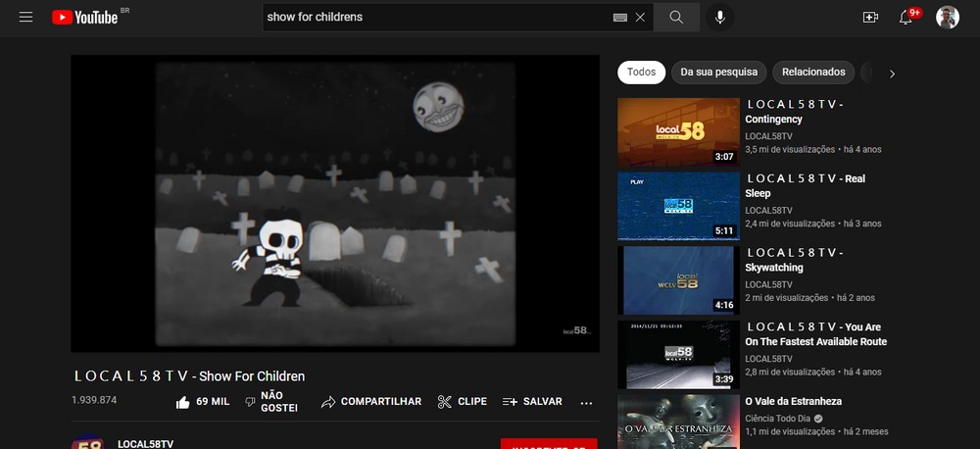Open the create video icon
Screen dimensions: 980x449
coord(870,18)
